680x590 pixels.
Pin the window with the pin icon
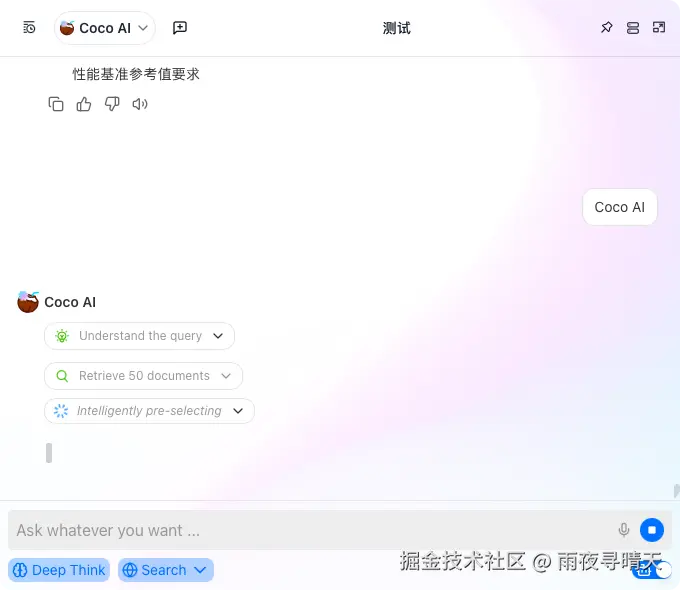606,28
